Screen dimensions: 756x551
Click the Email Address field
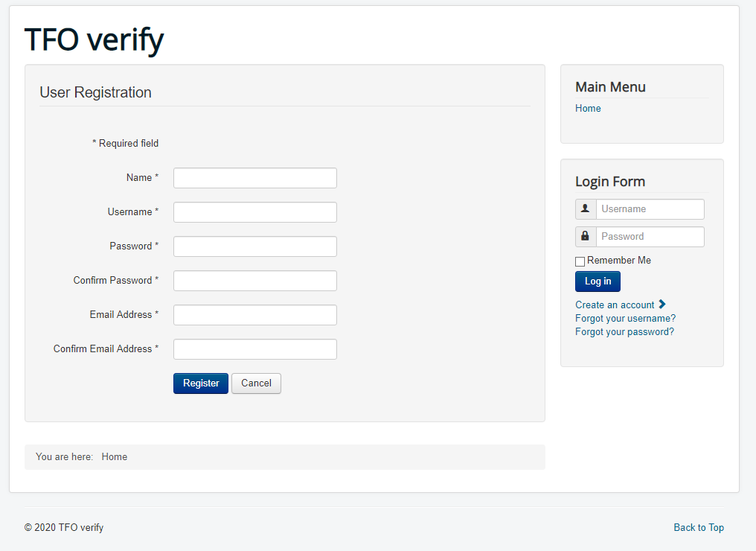pos(255,315)
